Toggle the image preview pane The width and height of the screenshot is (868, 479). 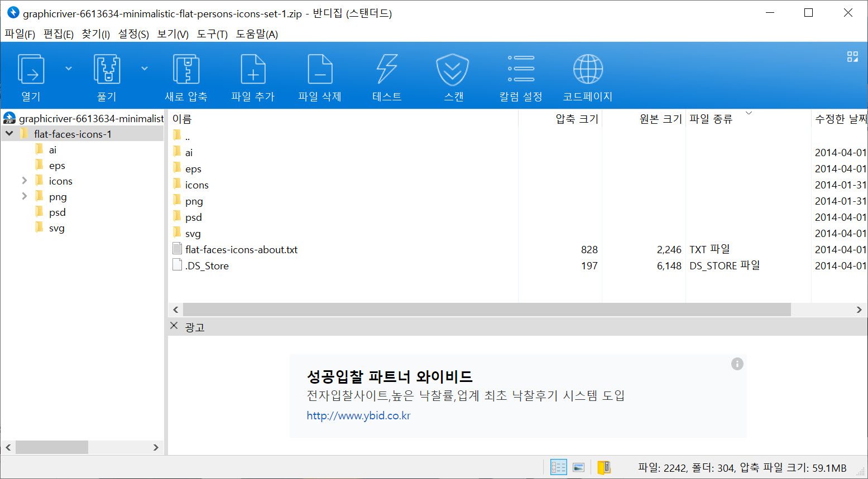[x=578, y=466]
